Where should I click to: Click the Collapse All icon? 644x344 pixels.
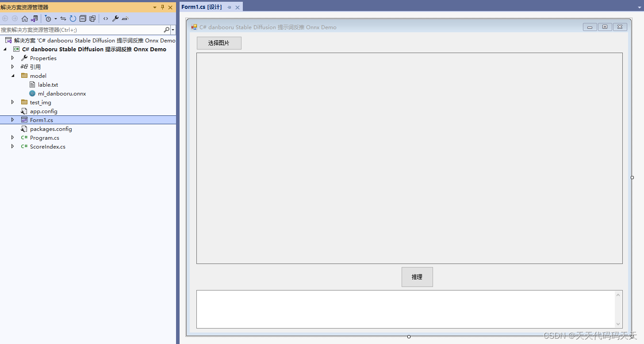83,19
